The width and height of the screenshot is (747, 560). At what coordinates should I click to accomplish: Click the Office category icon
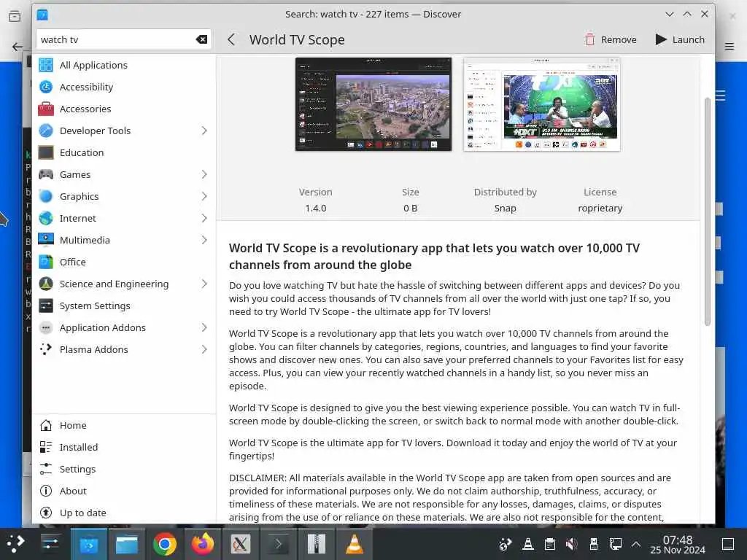[46, 262]
